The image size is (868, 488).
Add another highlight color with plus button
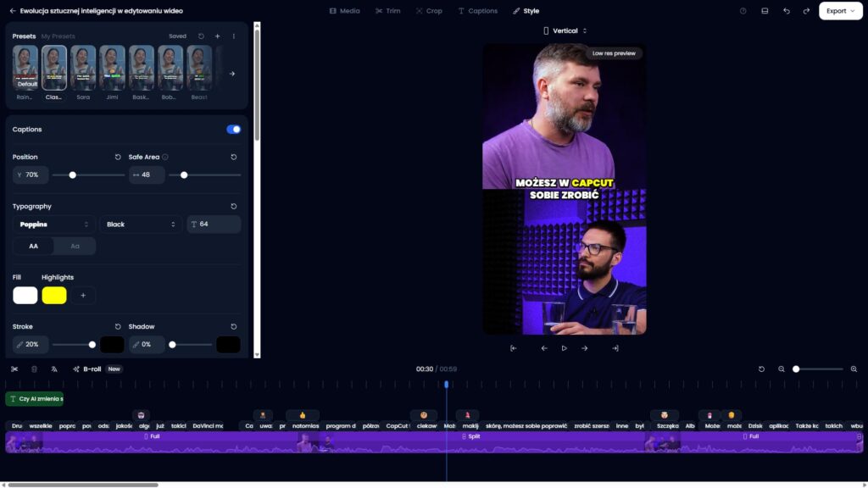[83, 296]
